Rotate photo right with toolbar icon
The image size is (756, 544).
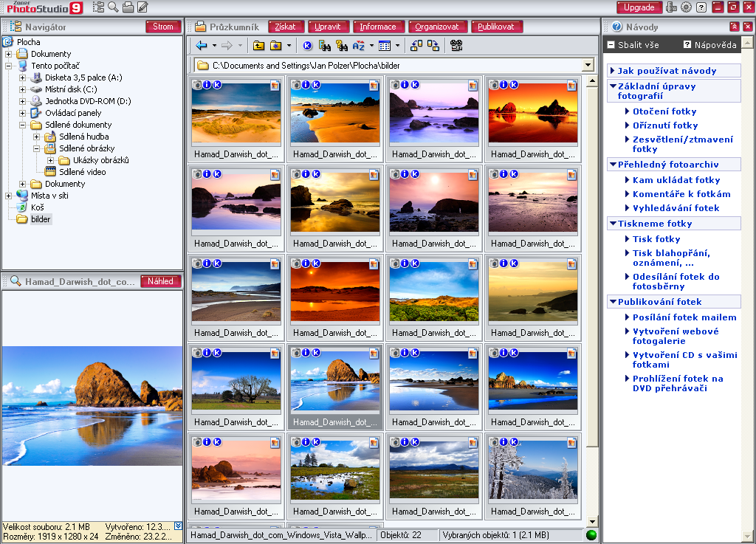(433, 45)
